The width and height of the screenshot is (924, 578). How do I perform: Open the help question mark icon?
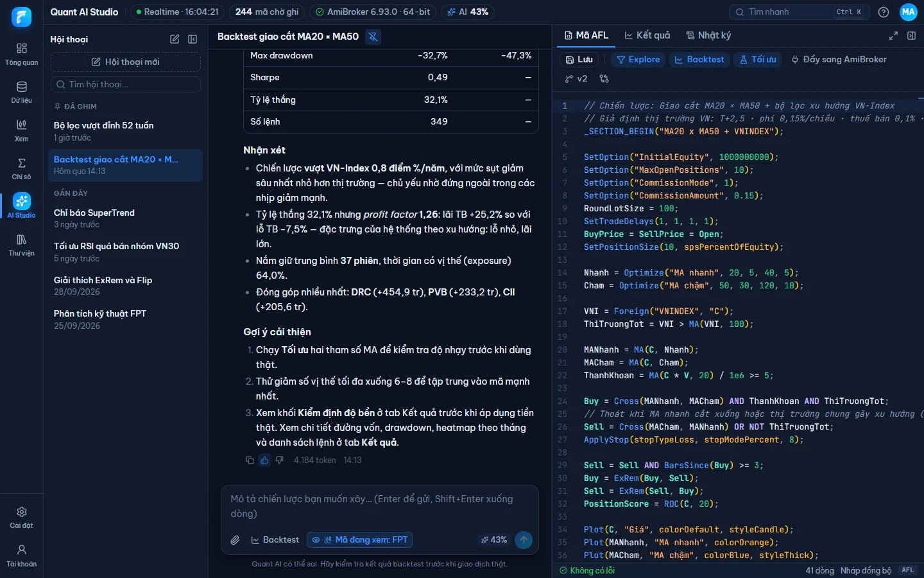coord(884,12)
